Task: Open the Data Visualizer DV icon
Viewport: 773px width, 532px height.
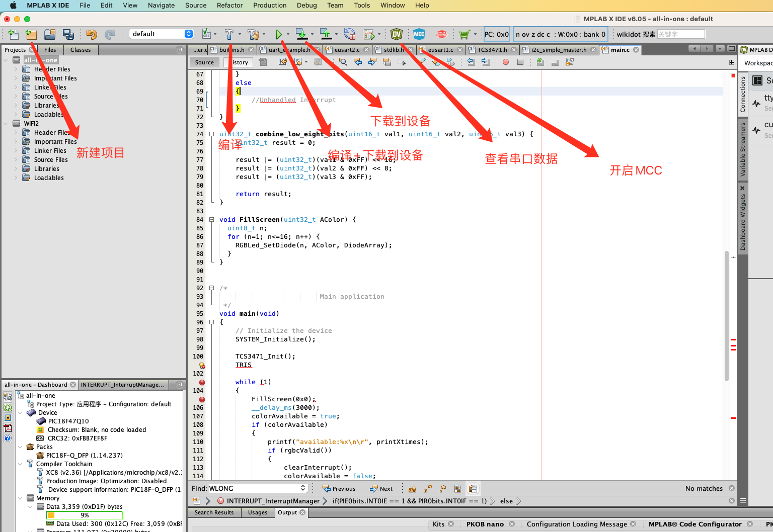Action: (397, 34)
